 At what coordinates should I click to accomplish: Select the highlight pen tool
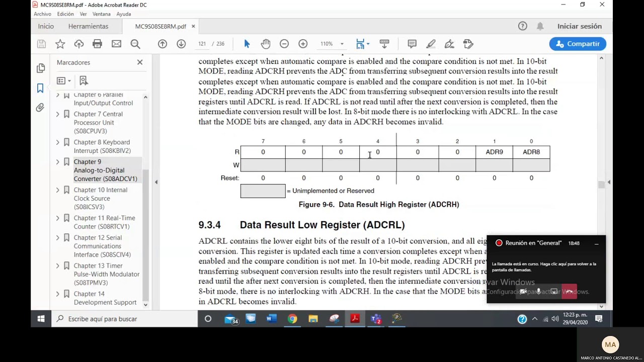[431, 44]
